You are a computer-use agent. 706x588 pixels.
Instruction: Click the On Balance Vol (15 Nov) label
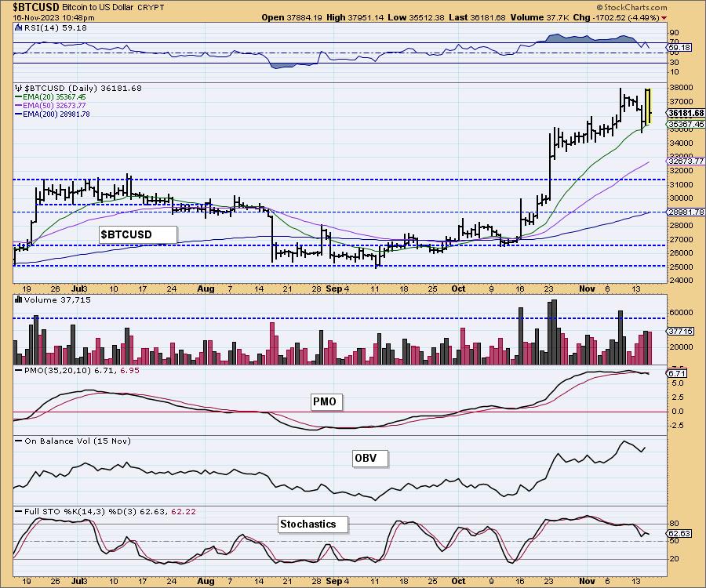pos(78,441)
